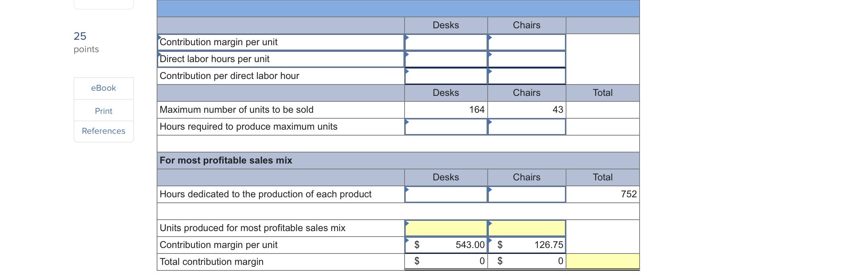Select Desks direct labor hours per unit cell
Image resolution: width=868 pixels, height=277 pixels.
(446, 59)
